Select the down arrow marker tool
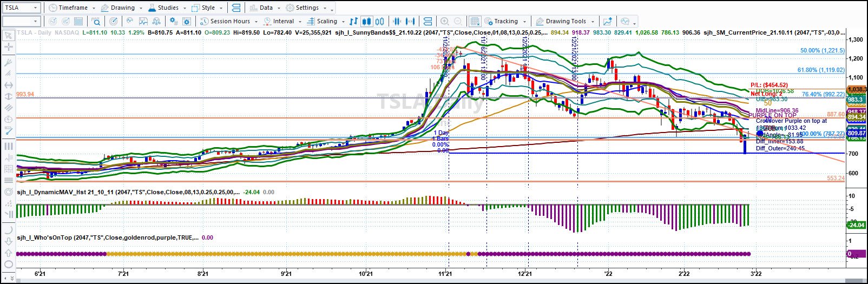Screen dimensions: 868x284 [x=8, y=241]
